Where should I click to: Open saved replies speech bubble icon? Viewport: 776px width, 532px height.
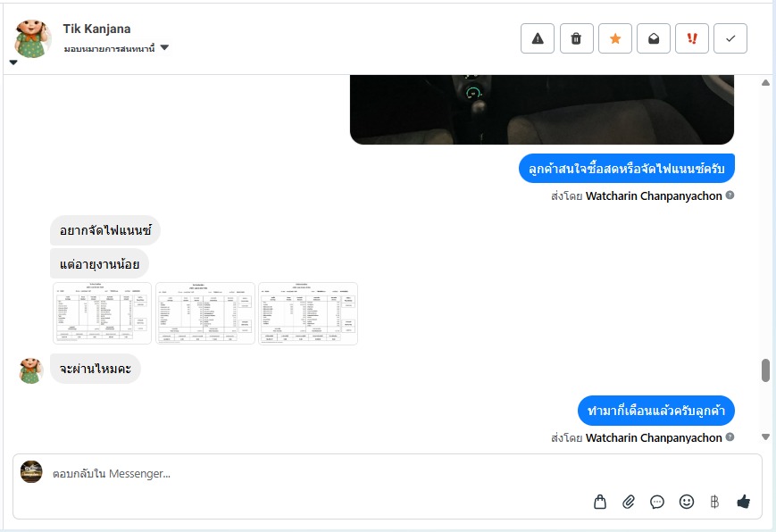point(657,503)
